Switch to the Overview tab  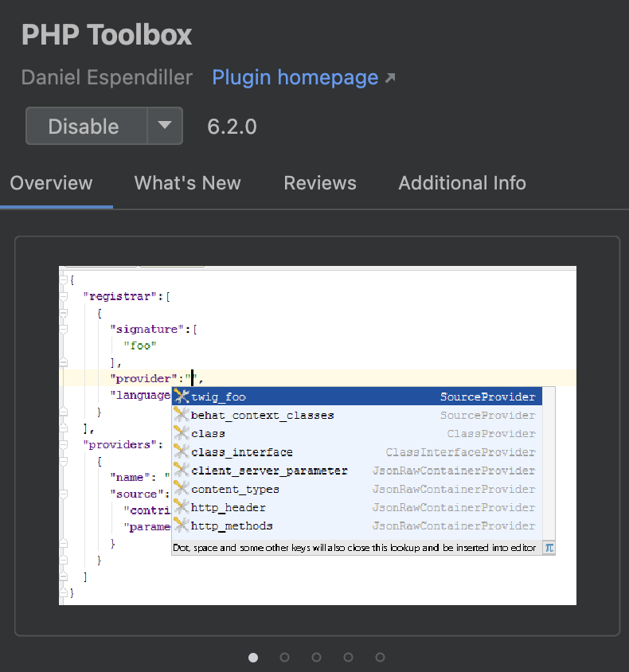click(x=52, y=183)
